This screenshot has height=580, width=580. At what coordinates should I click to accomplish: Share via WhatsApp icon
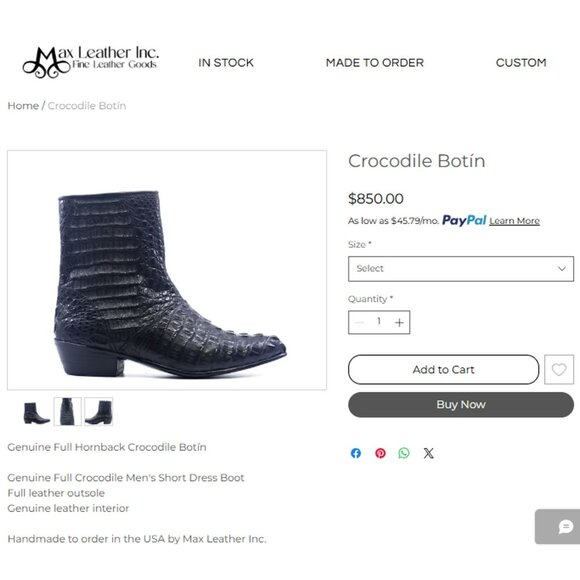tap(404, 453)
